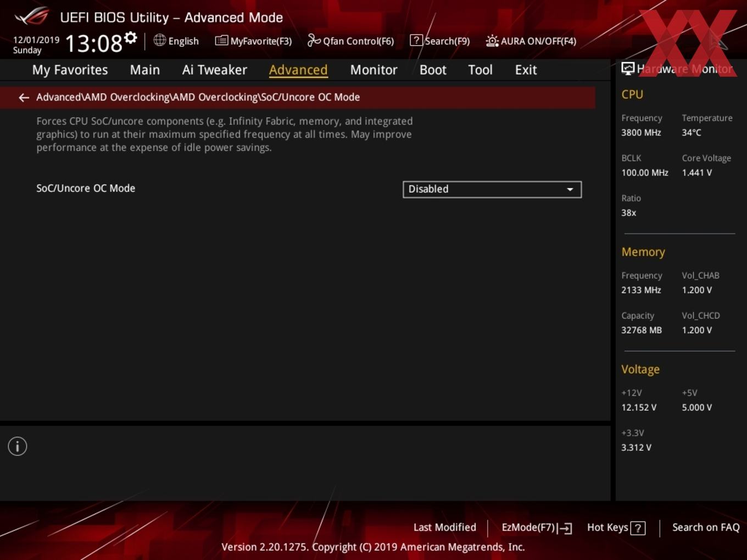Click +5V reading 5.000 V
The image size is (747, 560).
pos(696,407)
